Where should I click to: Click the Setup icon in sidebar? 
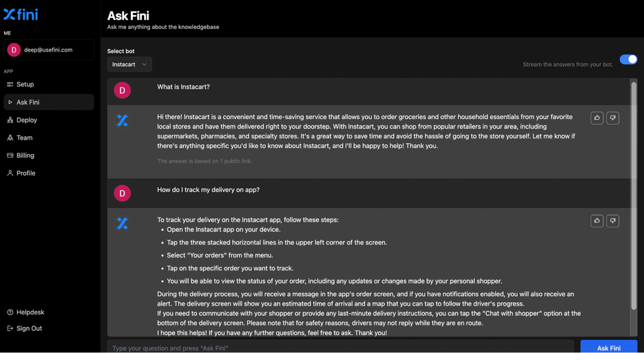click(x=10, y=85)
